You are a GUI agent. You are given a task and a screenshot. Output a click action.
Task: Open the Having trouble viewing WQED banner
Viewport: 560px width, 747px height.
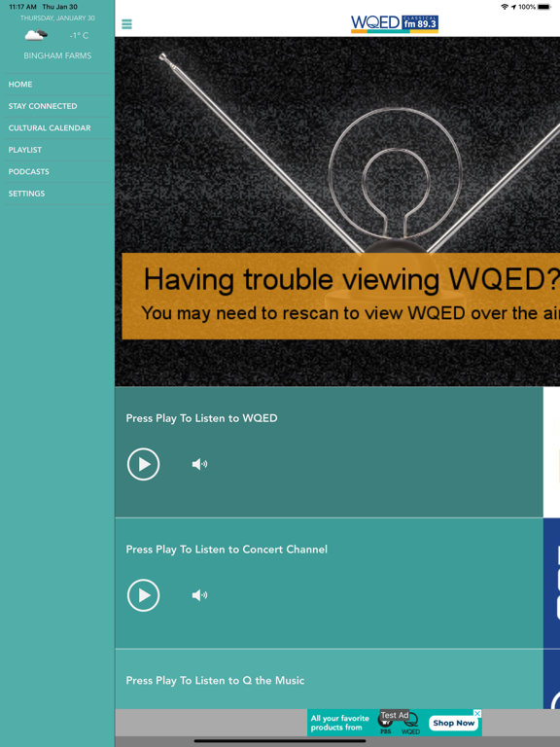[341, 296]
